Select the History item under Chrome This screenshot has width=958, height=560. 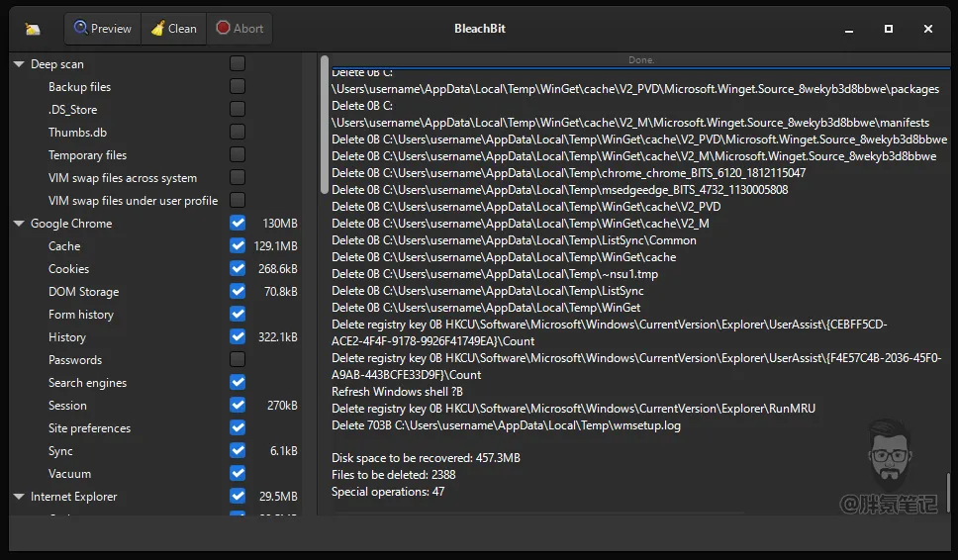[67, 337]
